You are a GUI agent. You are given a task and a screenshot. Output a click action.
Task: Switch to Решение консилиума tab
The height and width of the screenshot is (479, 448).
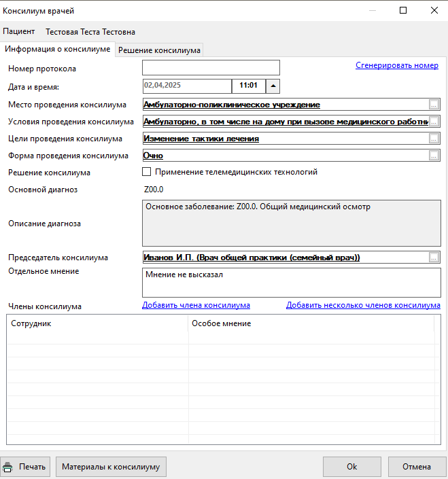pyautogui.click(x=159, y=50)
